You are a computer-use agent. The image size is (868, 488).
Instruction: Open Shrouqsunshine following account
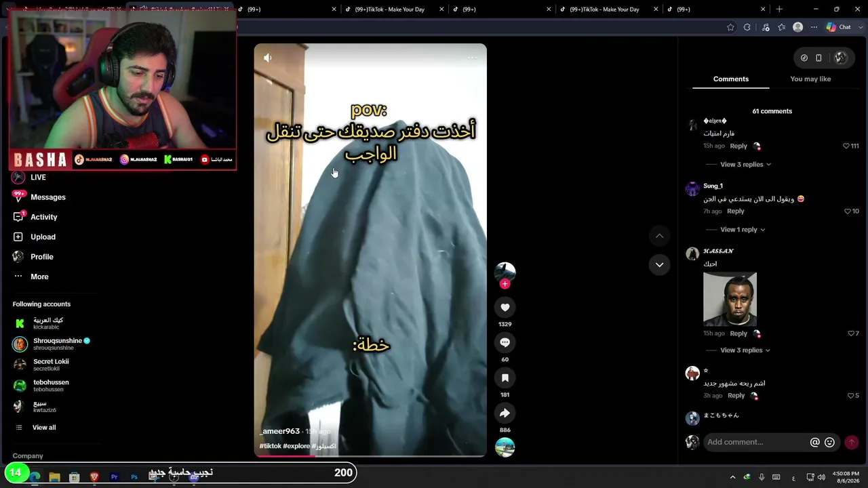(x=52, y=344)
